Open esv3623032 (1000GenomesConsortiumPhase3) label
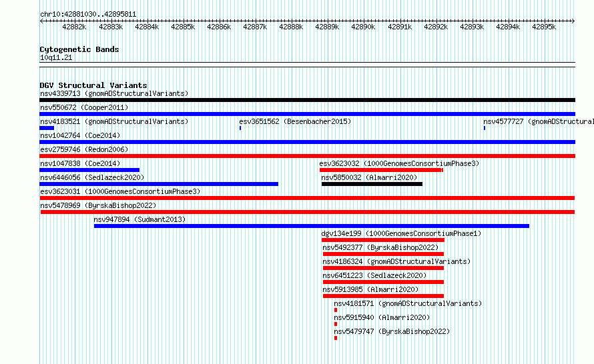The width and height of the screenshot is (594, 364). click(399, 163)
